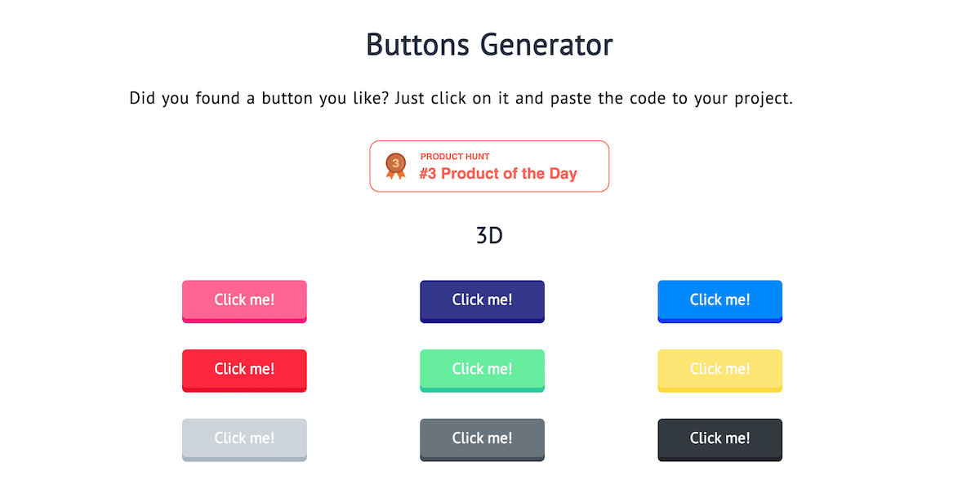This screenshot has height=493, width=980.
Task: Click the 'PRODUCT HUNT' label text
Action: pyautogui.click(x=455, y=156)
